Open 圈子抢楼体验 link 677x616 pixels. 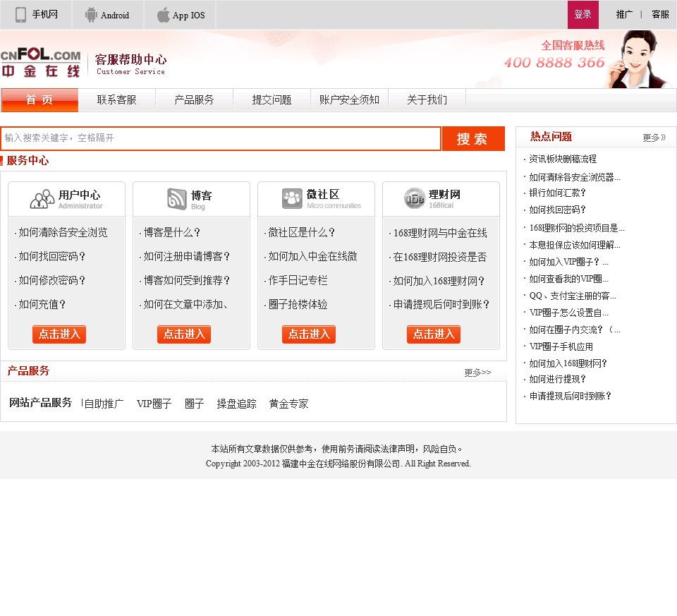pos(298,305)
